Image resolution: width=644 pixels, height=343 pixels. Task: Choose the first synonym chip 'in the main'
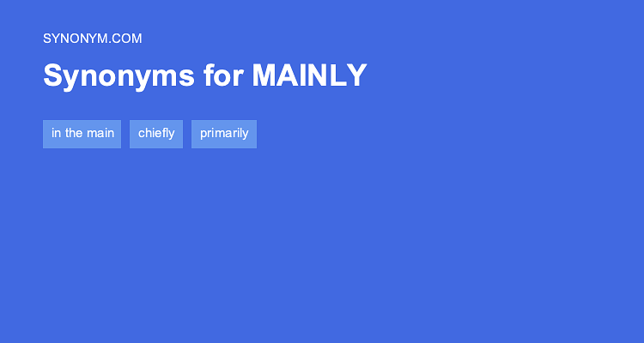(x=82, y=134)
